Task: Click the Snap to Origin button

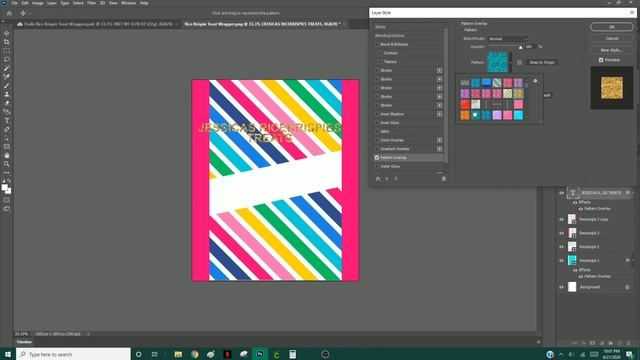Action: point(542,62)
